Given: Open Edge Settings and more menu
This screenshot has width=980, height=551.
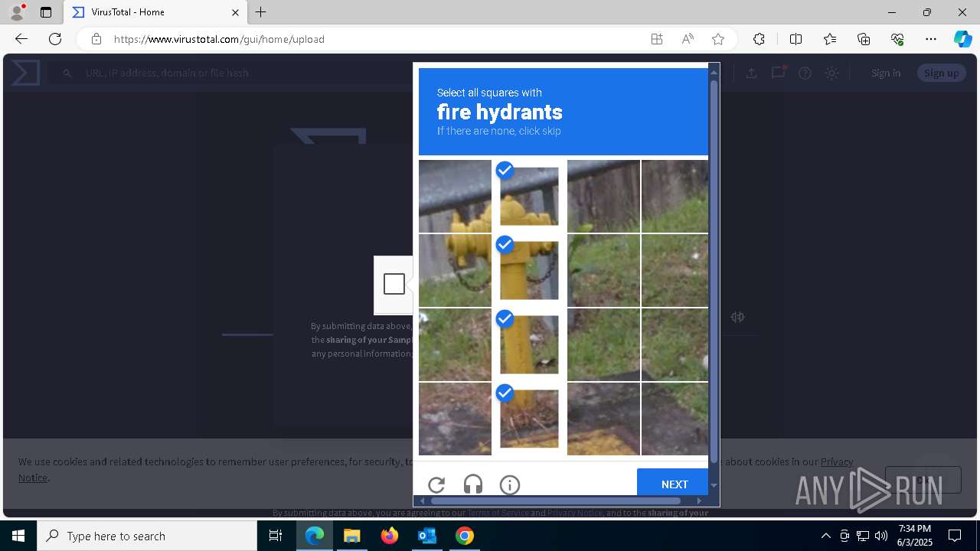Looking at the screenshot, I should 931,39.
